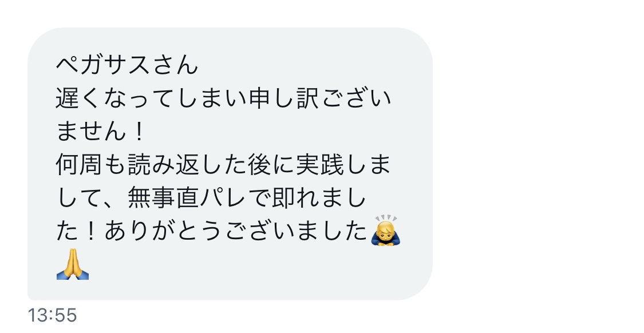Screen dimensions: 644x333
Task: Select the 13:55 message timestamp
Action: (52, 315)
